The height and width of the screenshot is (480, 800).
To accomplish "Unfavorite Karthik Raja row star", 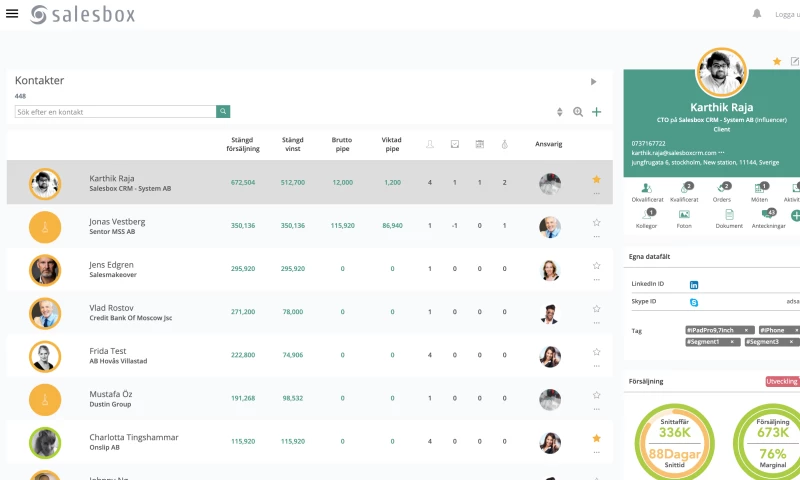I will click(x=596, y=179).
